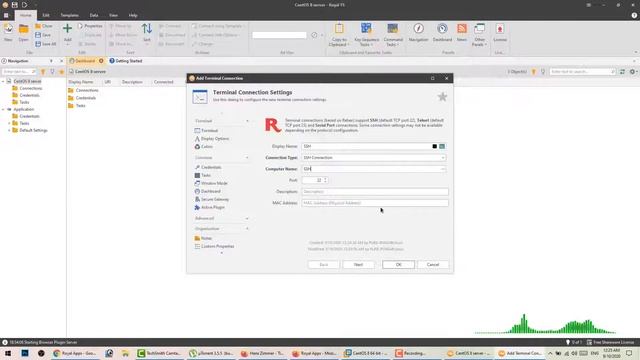Click Properties in the Edit group
This screenshot has width=640, height=360.
tap(90, 26)
